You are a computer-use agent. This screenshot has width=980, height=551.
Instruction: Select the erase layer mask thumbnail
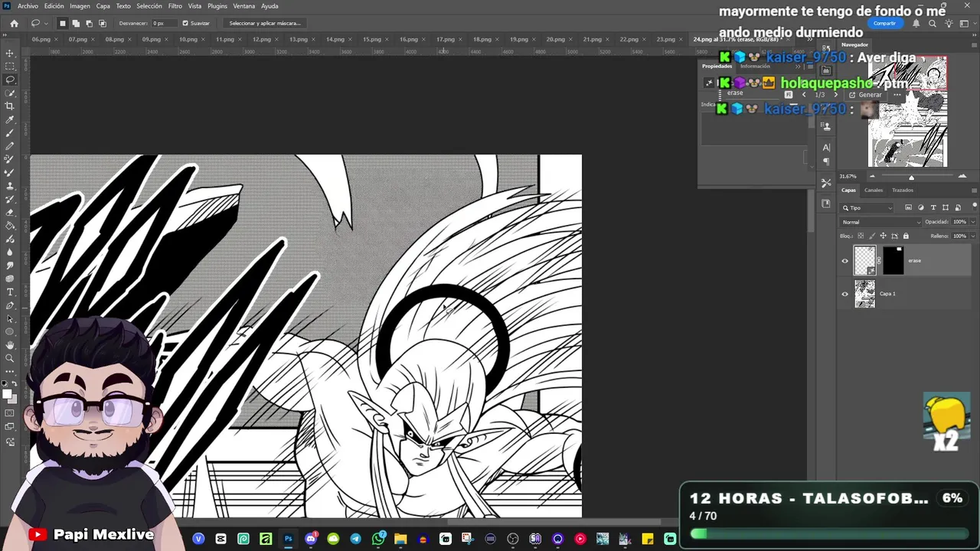(893, 261)
